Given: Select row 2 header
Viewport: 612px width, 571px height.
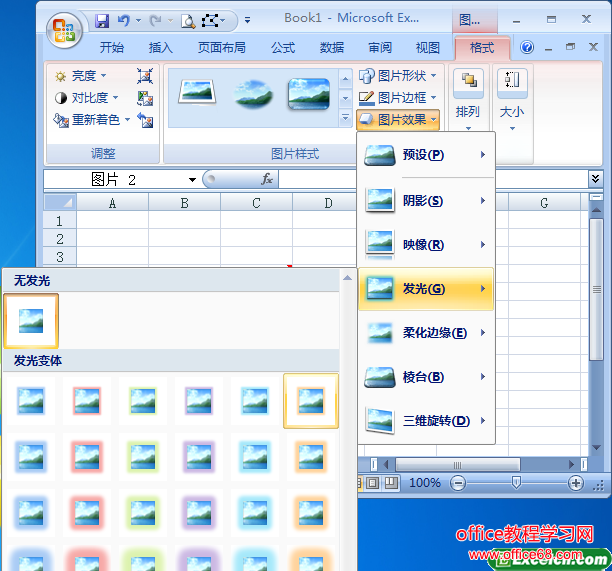Looking at the screenshot, I should coord(60,239).
